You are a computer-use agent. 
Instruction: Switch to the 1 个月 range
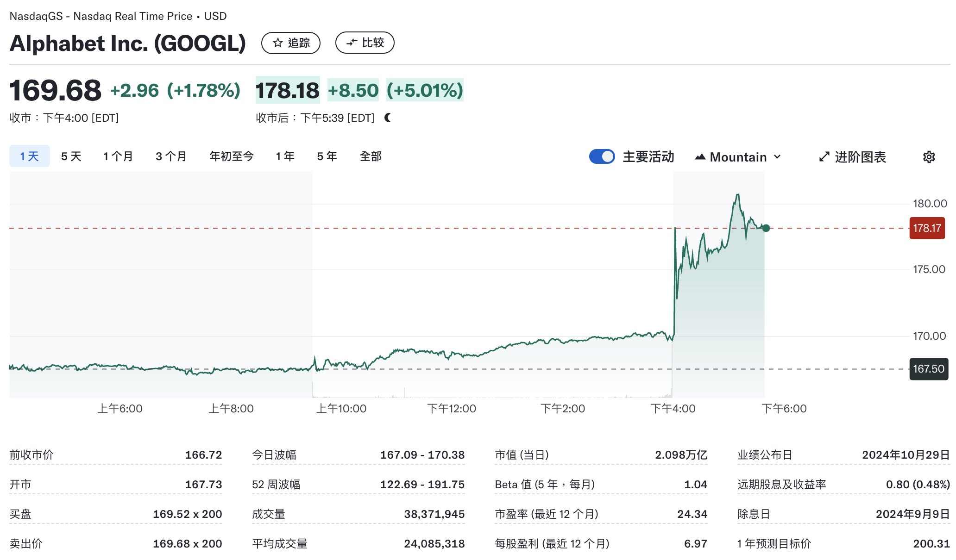click(x=118, y=156)
